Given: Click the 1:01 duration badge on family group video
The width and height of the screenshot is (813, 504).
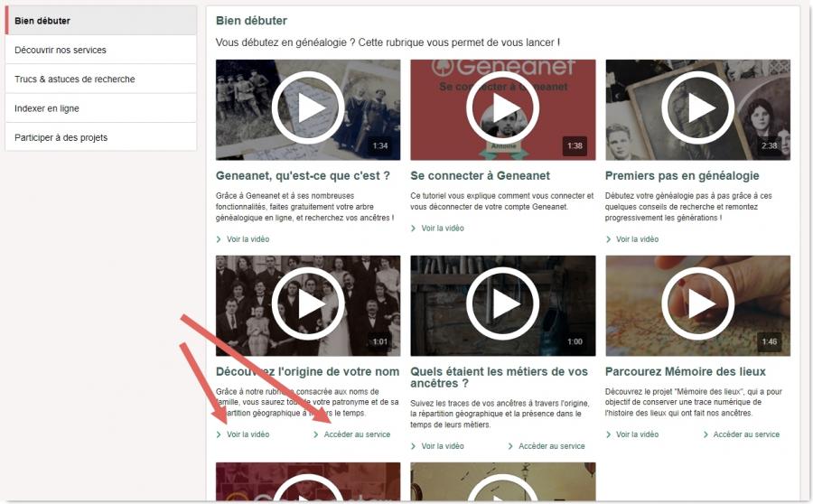Looking at the screenshot, I should point(380,341).
